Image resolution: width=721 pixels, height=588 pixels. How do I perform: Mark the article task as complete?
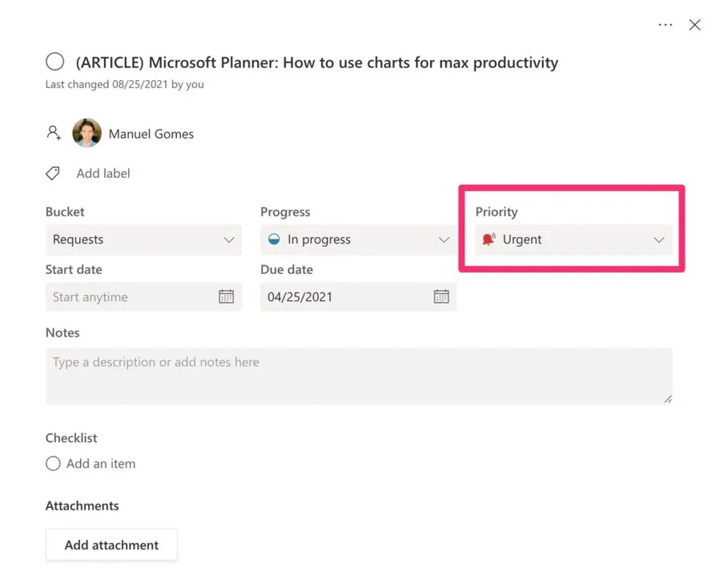[54, 62]
